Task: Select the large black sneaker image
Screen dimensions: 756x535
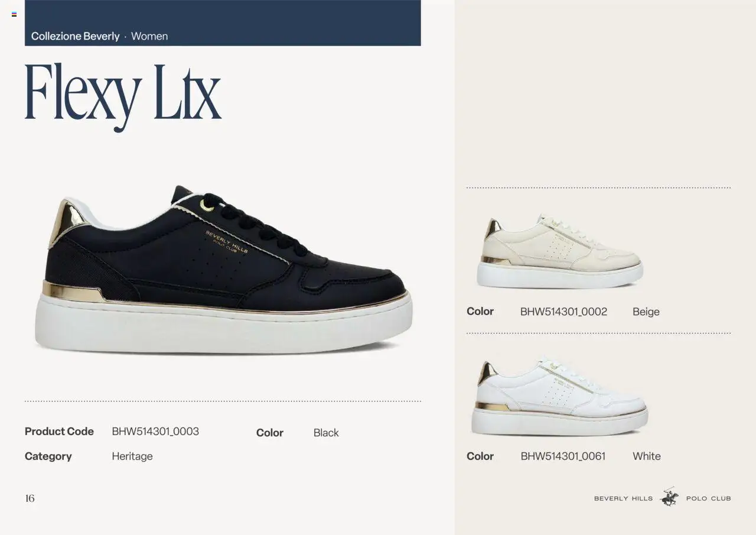Action: tap(223, 270)
